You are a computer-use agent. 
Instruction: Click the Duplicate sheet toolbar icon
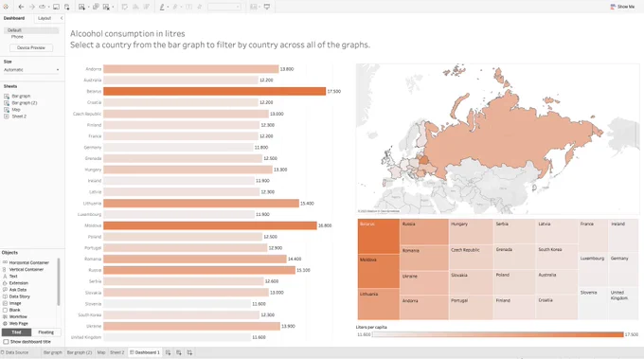[x=96, y=7]
